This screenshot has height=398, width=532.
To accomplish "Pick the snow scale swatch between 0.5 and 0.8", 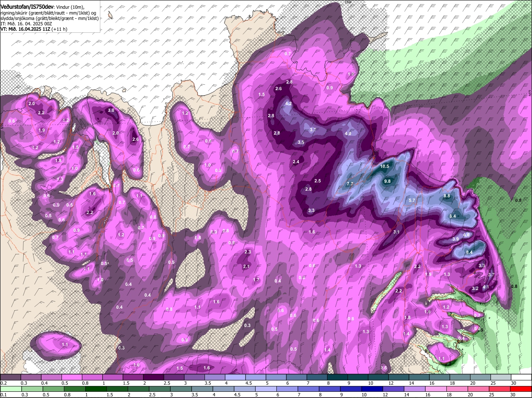I will pos(71,377).
